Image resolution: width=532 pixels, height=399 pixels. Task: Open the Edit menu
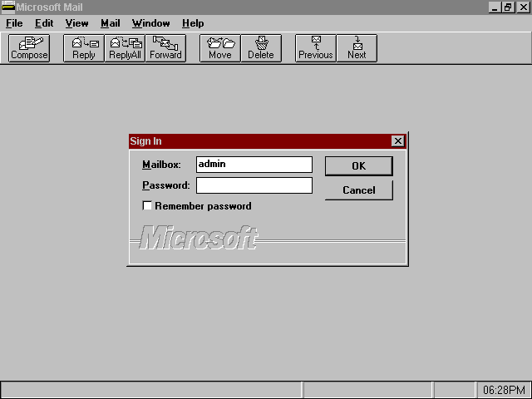[44, 23]
